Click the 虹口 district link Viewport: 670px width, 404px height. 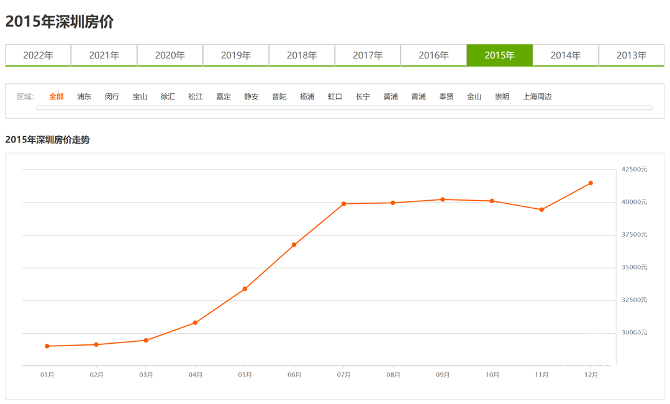[x=335, y=97]
